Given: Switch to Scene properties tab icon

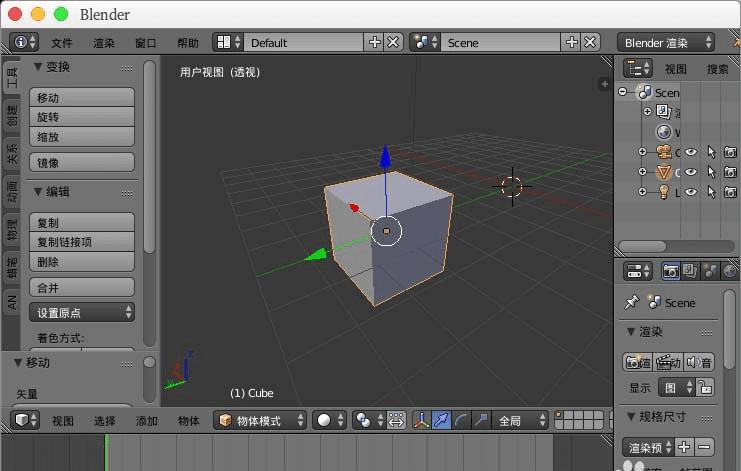Looking at the screenshot, I should pos(709,271).
